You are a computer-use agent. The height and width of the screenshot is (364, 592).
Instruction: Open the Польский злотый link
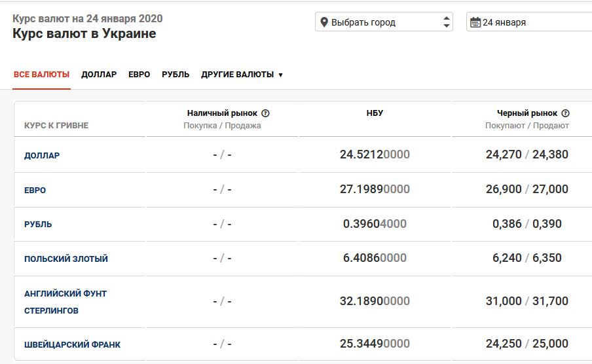tap(66, 259)
